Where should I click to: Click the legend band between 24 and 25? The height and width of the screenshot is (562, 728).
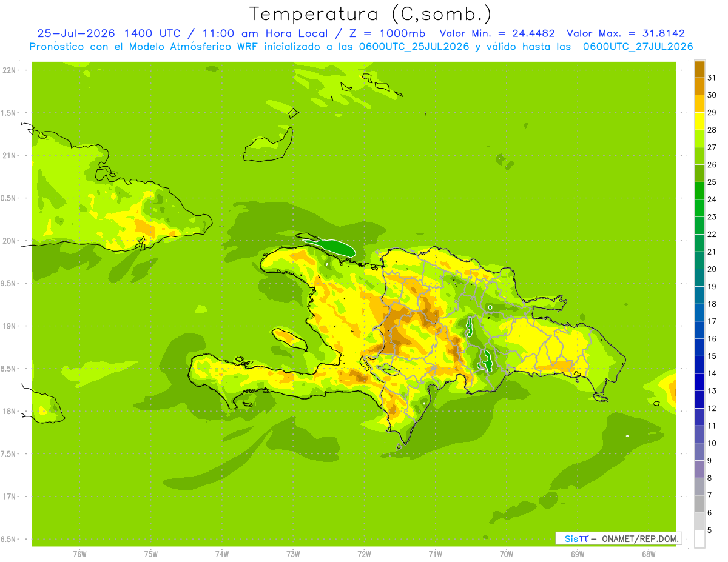(699, 190)
